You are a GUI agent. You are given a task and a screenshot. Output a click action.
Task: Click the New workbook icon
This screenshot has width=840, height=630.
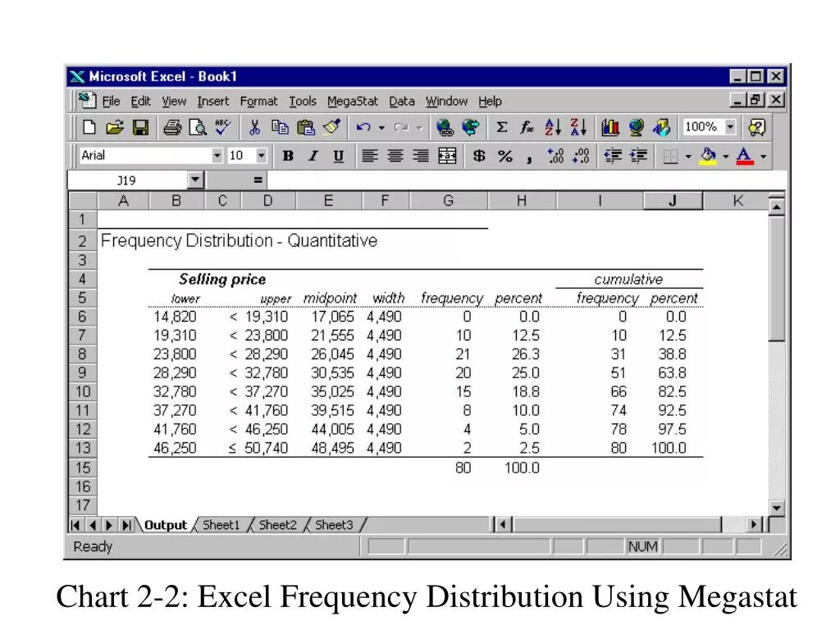pos(89,127)
